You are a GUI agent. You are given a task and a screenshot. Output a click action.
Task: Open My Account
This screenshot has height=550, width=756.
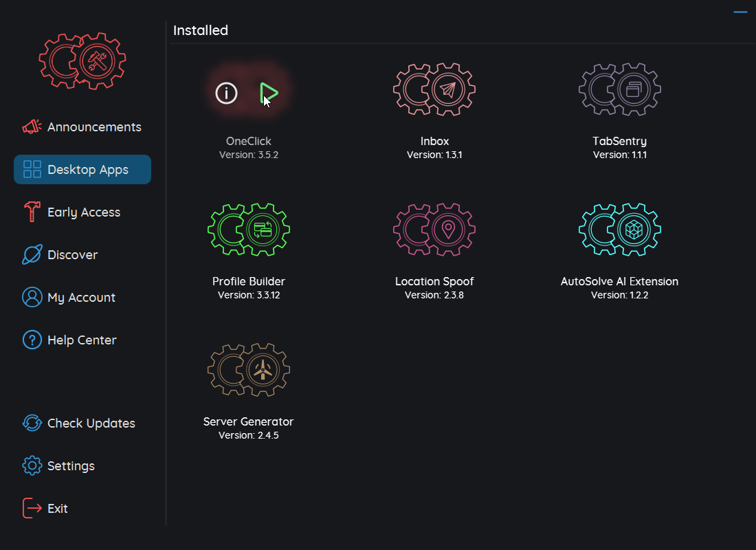click(x=81, y=298)
